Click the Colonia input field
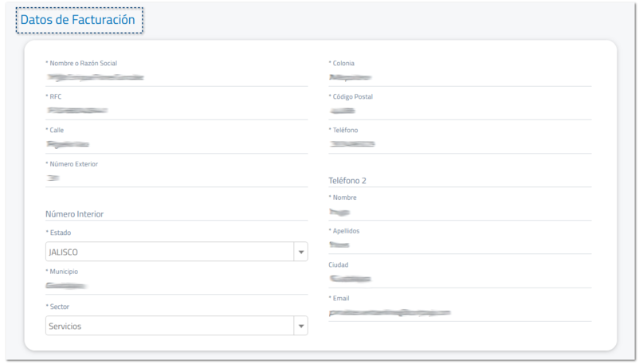639x364 pixels. [x=459, y=77]
